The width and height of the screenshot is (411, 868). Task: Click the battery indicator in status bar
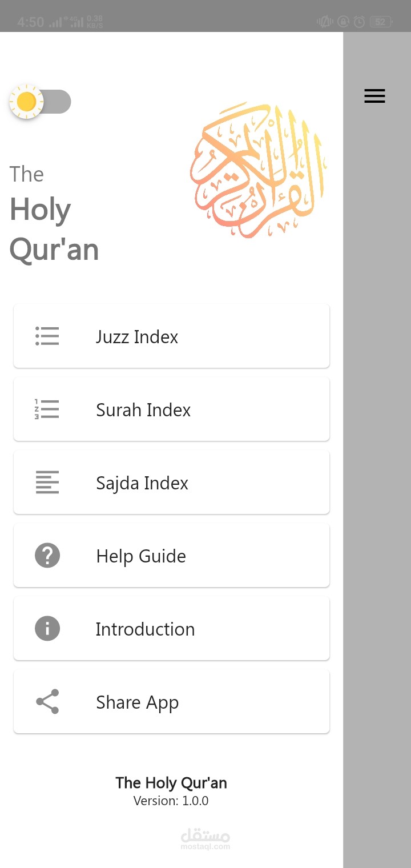coord(381,22)
